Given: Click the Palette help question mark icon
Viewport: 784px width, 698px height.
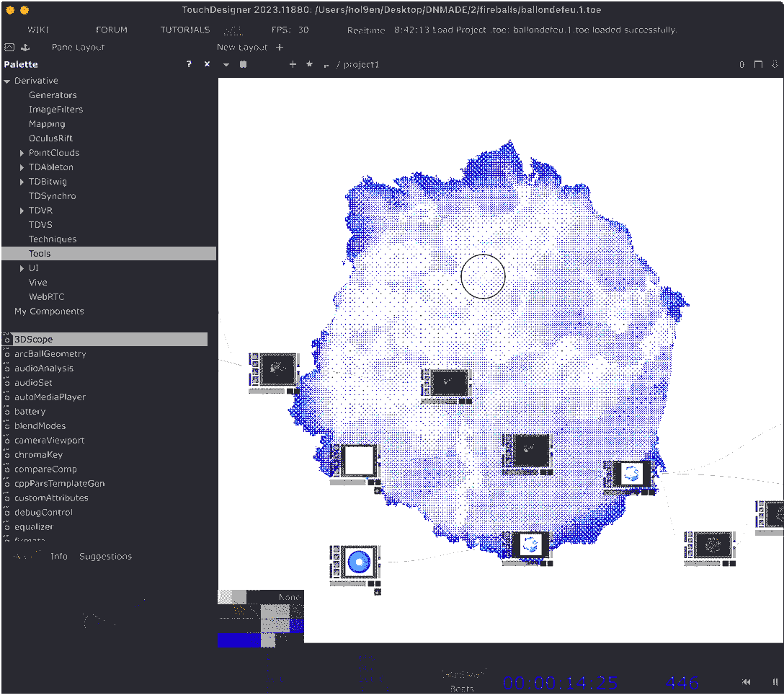Looking at the screenshot, I should (189, 64).
